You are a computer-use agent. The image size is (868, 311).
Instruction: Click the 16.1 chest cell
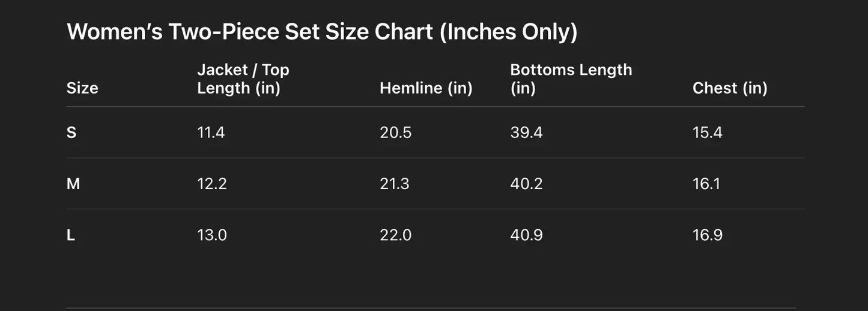pos(706,184)
